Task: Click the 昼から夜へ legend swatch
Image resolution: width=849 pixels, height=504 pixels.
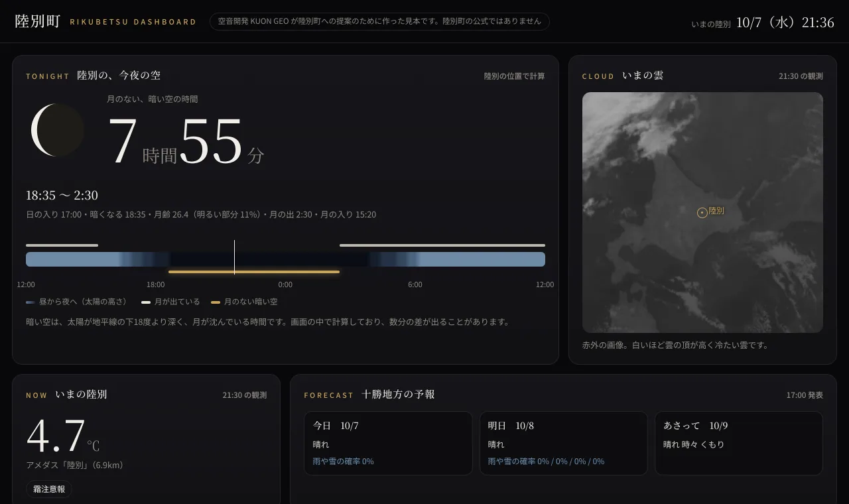Action: 31,302
